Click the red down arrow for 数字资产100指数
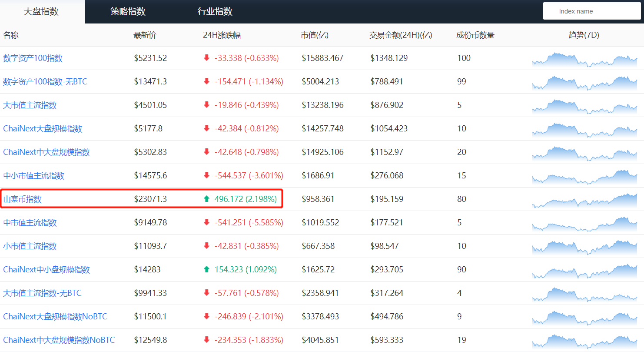The width and height of the screenshot is (644, 352). coord(206,58)
